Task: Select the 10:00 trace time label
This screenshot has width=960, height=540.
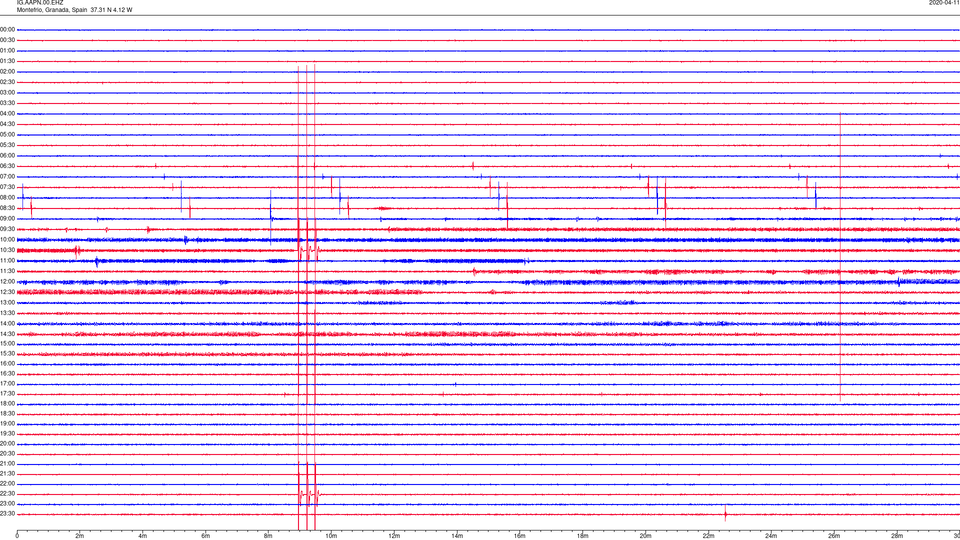Action: (7, 239)
